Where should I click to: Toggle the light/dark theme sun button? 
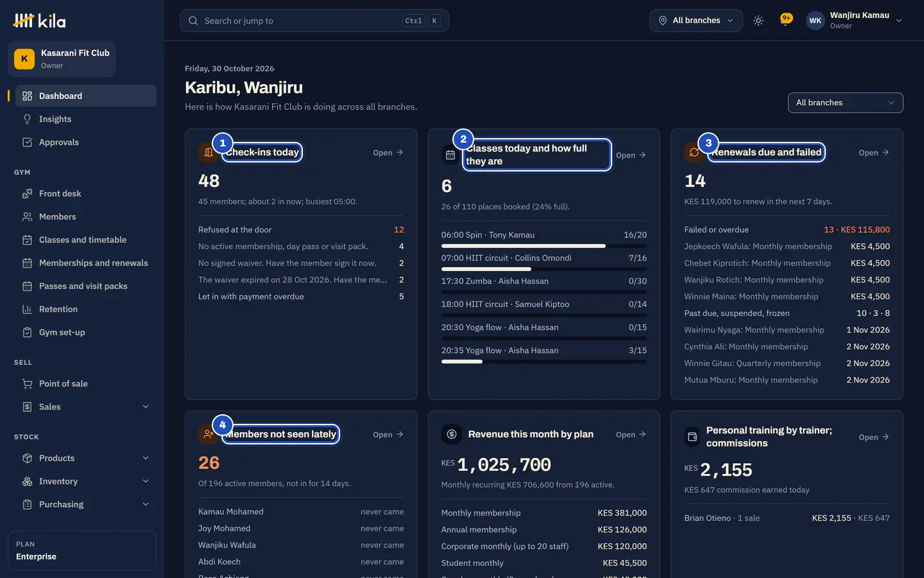(x=758, y=21)
